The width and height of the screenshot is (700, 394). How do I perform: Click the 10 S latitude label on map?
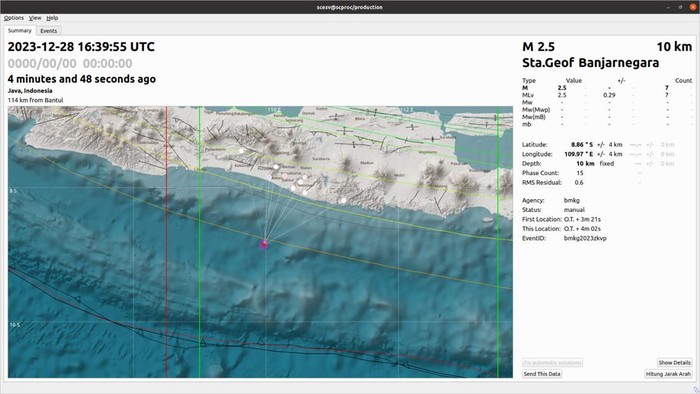[x=14, y=325]
